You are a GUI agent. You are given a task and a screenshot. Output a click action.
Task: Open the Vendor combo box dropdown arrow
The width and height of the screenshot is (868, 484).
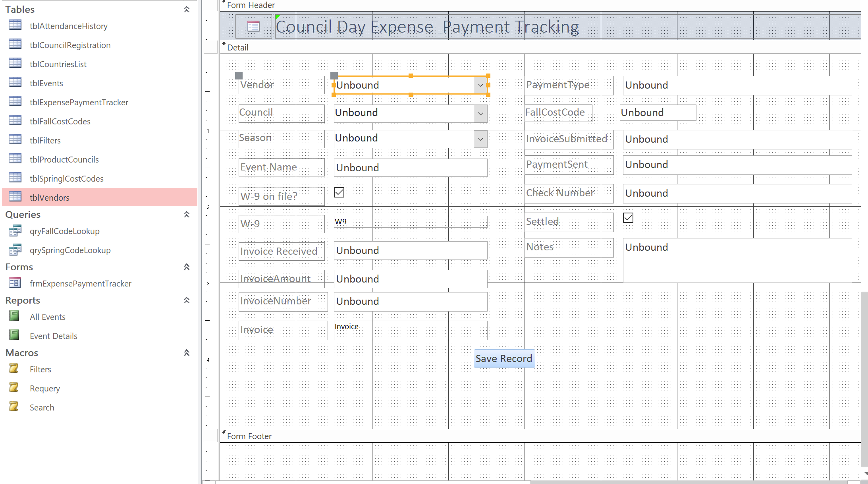[x=480, y=85]
